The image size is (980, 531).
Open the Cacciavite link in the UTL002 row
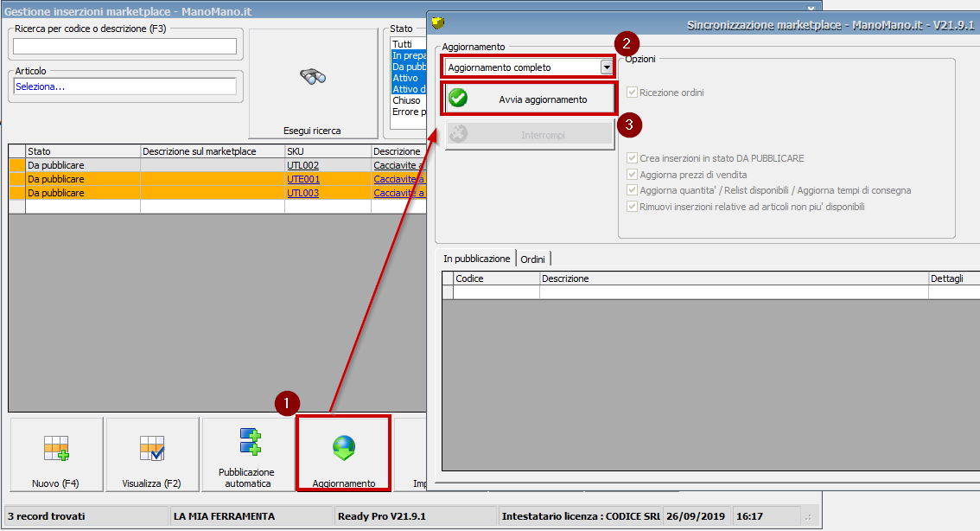point(398,165)
